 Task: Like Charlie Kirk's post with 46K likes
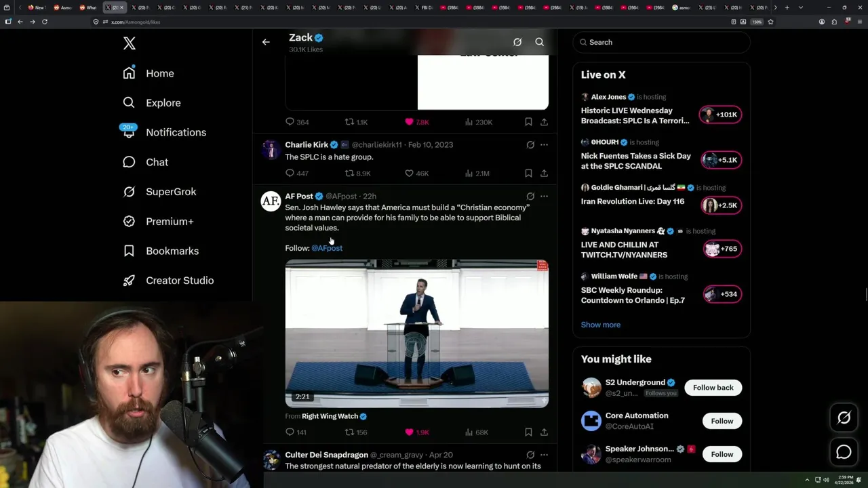tap(416, 174)
